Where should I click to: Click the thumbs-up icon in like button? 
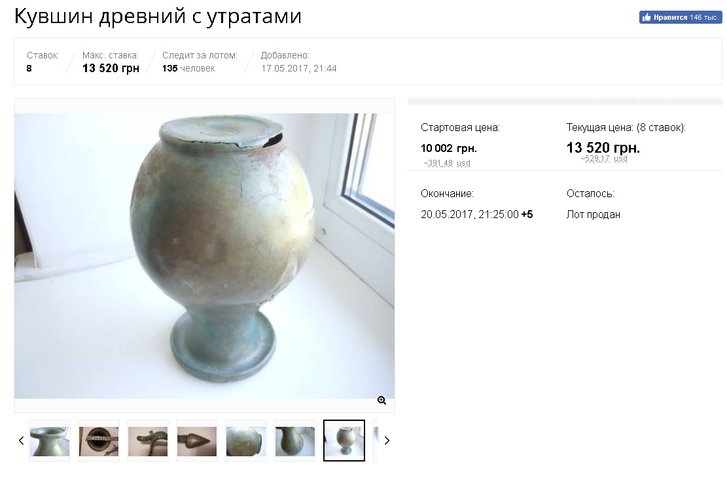point(646,18)
